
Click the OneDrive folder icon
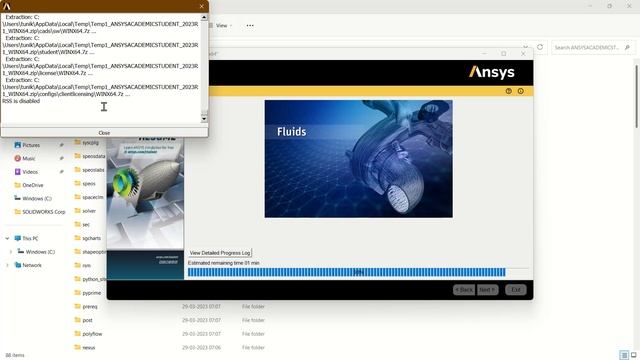[x=18, y=185]
